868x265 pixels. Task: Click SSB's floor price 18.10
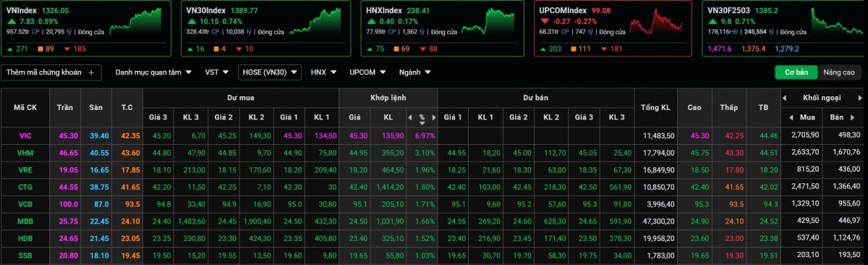click(99, 256)
